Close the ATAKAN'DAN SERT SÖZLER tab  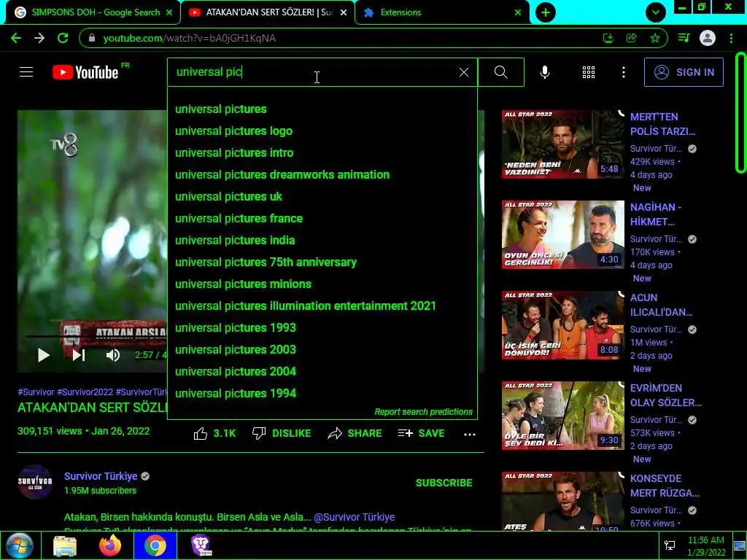tap(344, 13)
